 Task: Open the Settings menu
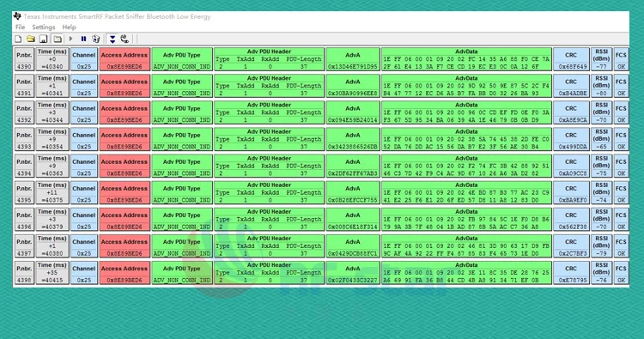[x=44, y=27]
